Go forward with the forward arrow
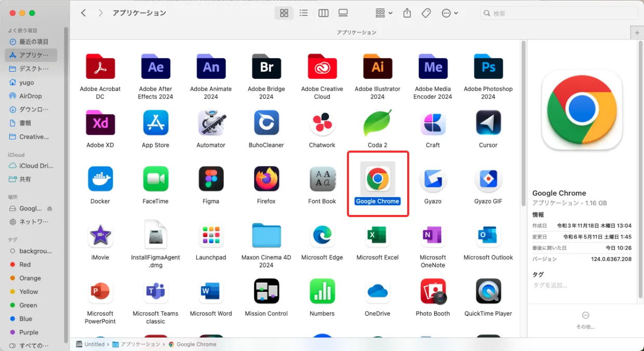The image size is (644, 351). point(100,13)
